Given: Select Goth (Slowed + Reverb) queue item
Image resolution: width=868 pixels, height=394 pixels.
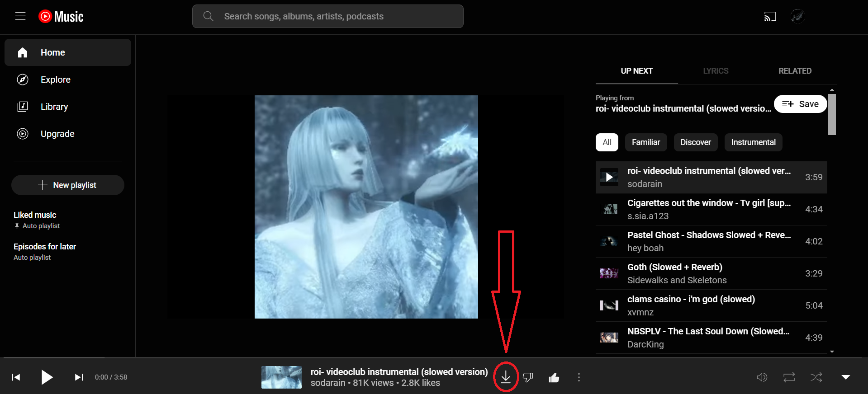Looking at the screenshot, I should (x=711, y=273).
